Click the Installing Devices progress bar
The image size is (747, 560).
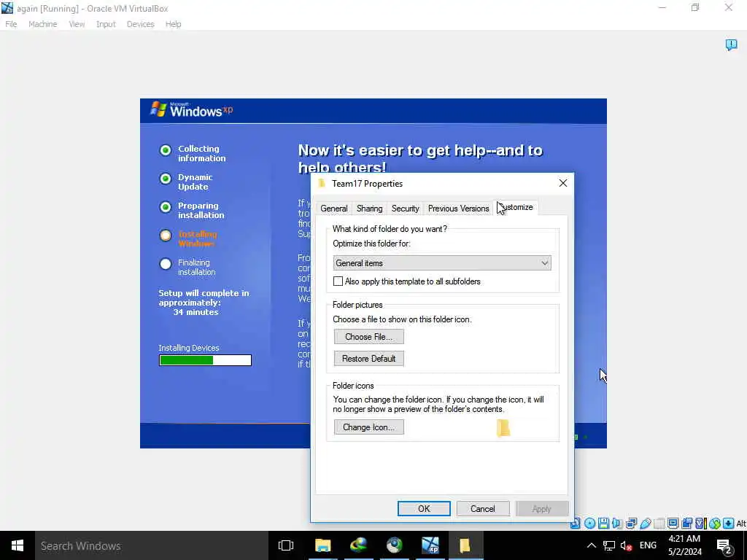click(205, 360)
